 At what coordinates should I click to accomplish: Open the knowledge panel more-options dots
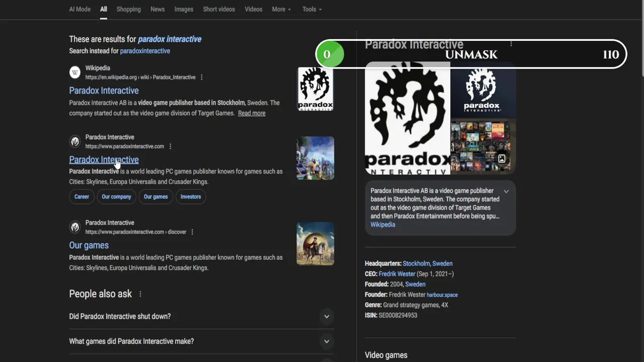pyautogui.click(x=511, y=44)
